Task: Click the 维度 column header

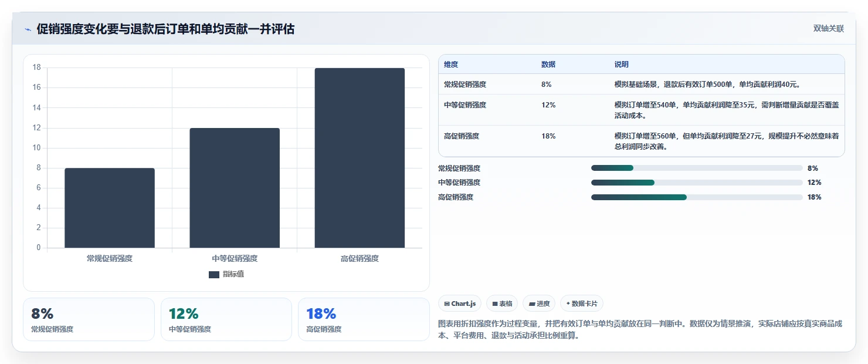Action: click(451, 65)
